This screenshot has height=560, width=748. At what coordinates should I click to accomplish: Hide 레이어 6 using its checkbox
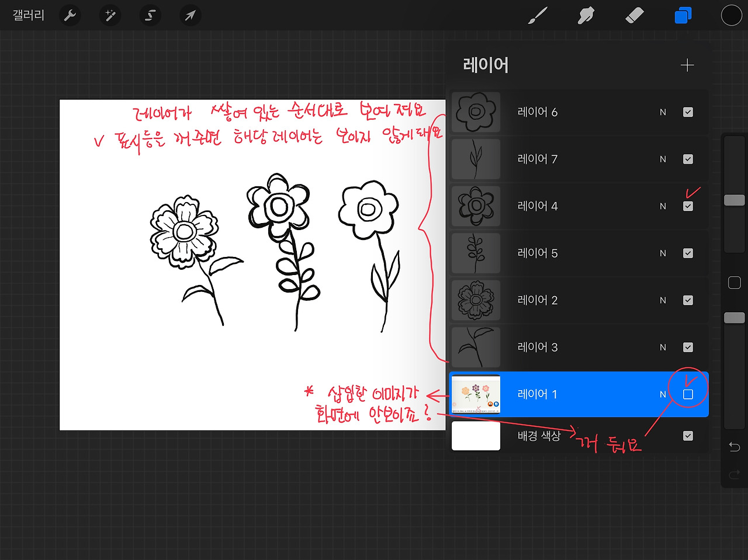[x=688, y=112]
